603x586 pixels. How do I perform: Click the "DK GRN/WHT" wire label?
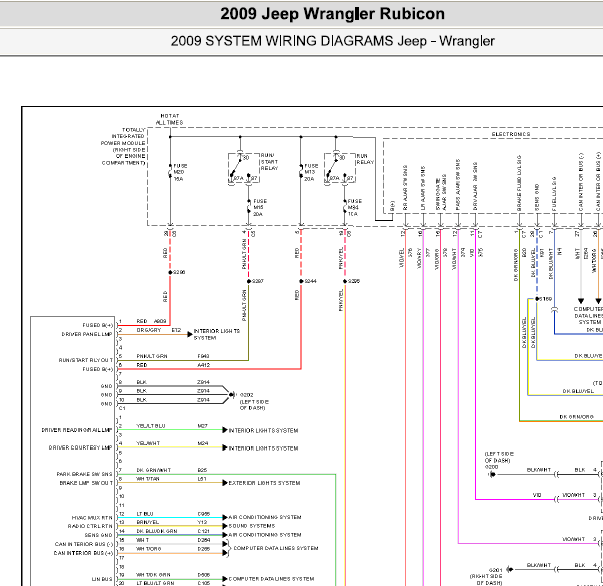point(154,470)
